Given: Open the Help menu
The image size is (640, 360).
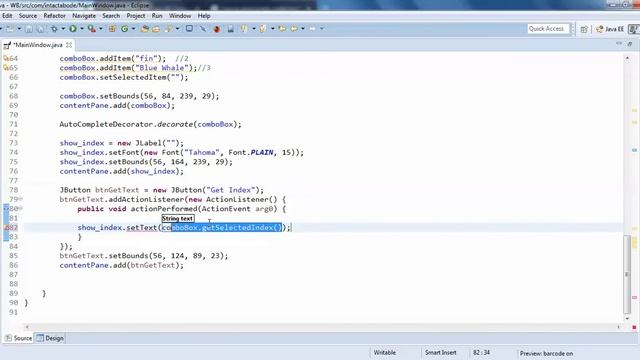Looking at the screenshot, I should coord(204,16).
